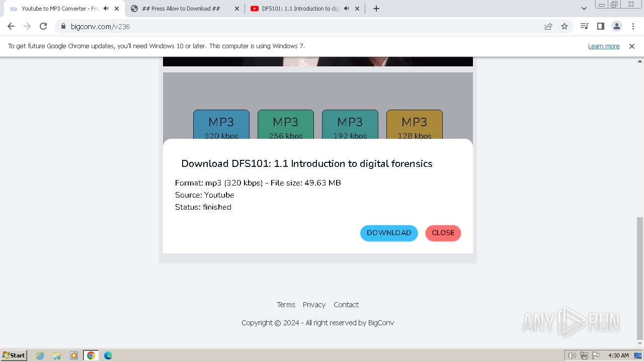Dismiss the Chrome update notification bar
This screenshot has width=644, height=362.
point(632,46)
